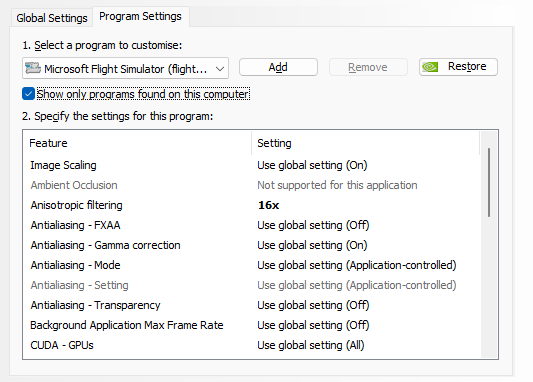Select the Antialiasing - Gamma correction feature

click(105, 245)
